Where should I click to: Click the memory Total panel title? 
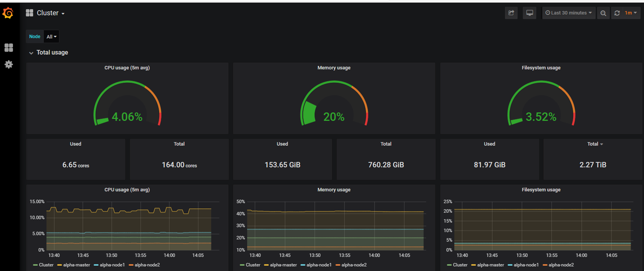tap(386, 144)
